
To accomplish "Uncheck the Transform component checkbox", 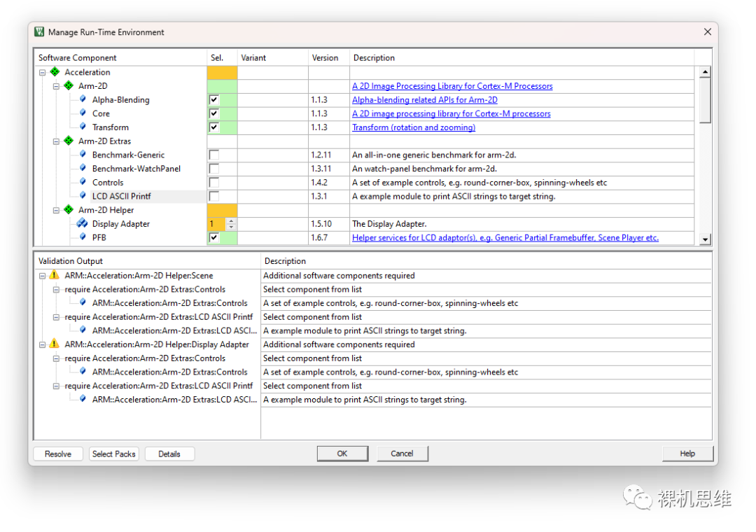I will 214,127.
